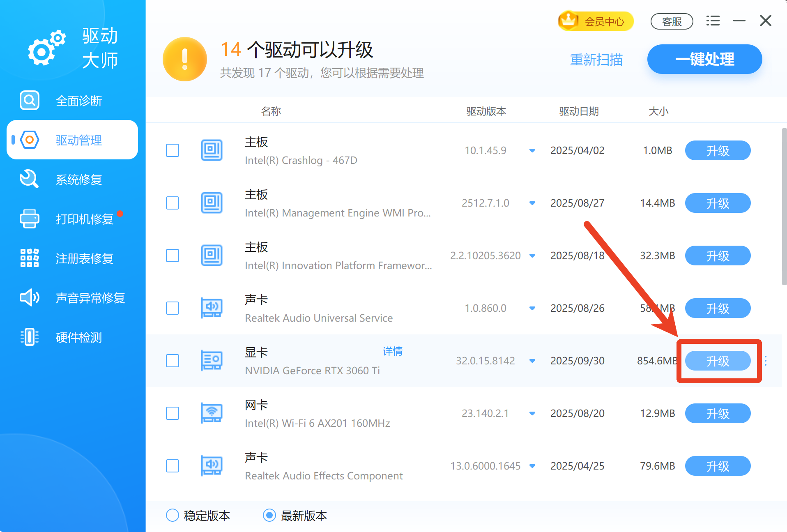The height and width of the screenshot is (532, 787).
Task: Open the three-dot menu beside the GPU upgrade button
Action: point(766,361)
